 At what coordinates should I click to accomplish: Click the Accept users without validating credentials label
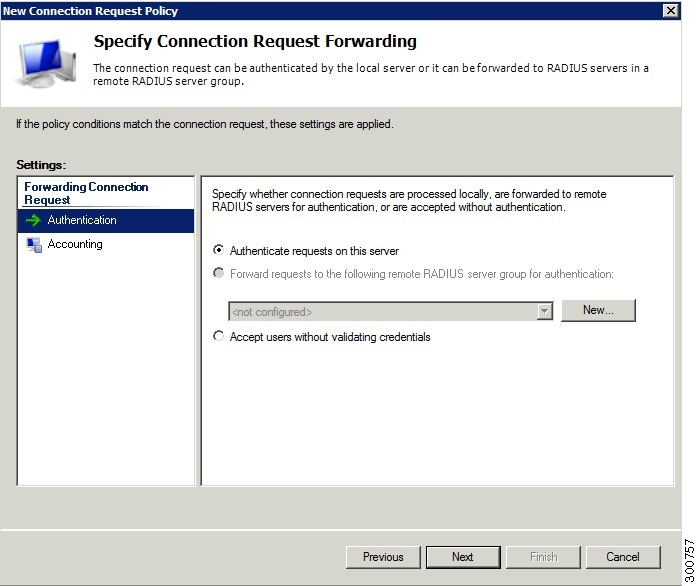click(x=330, y=337)
